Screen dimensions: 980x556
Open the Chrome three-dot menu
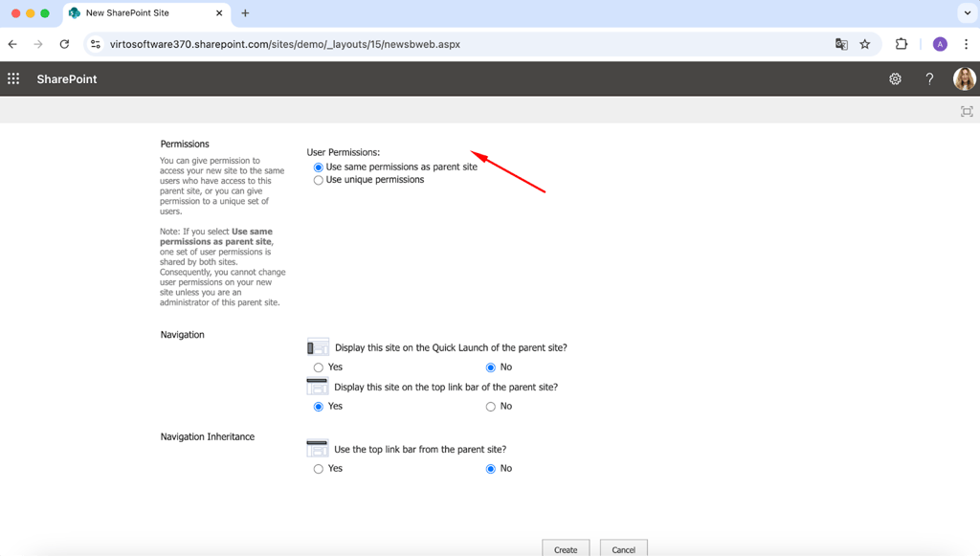click(x=967, y=44)
